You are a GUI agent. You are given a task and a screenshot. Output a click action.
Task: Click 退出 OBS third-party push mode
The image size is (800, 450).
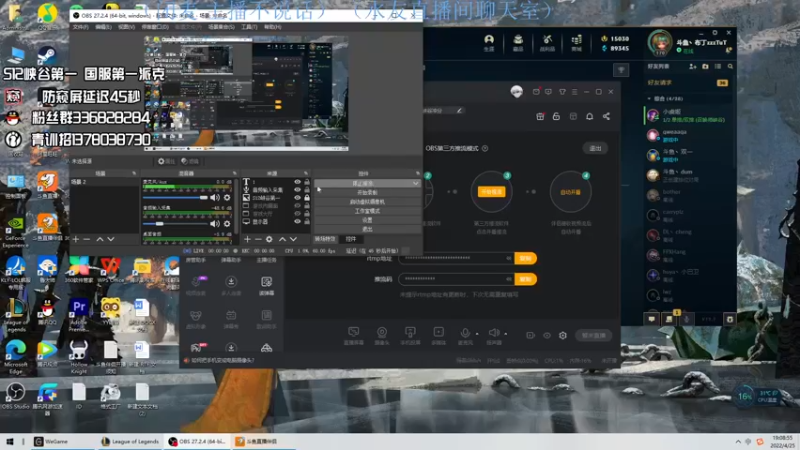tap(595, 148)
